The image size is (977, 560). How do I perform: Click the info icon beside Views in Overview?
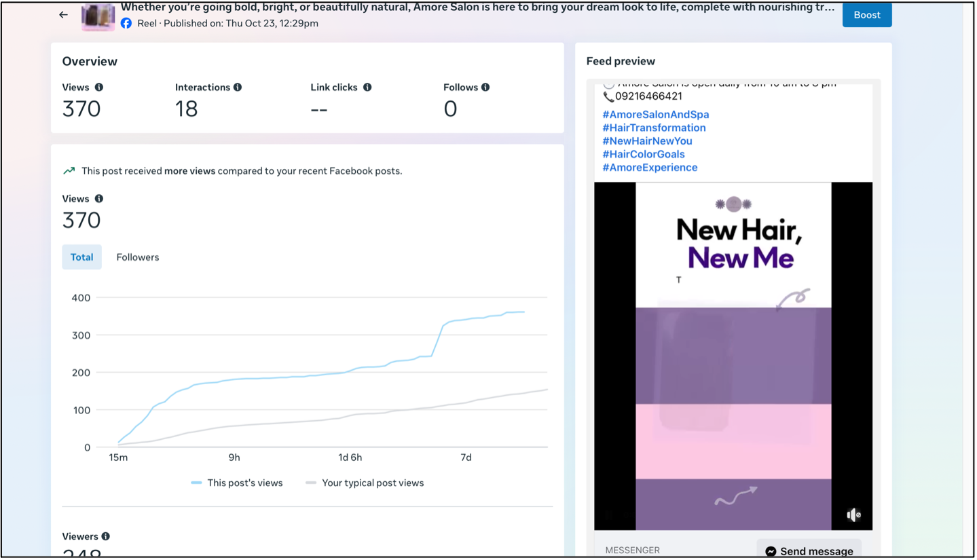click(99, 88)
